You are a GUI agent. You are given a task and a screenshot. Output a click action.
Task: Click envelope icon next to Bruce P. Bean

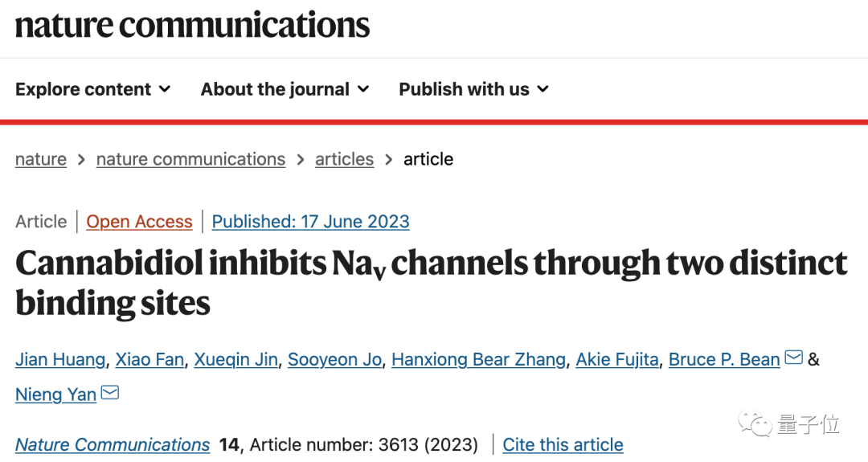click(x=793, y=358)
